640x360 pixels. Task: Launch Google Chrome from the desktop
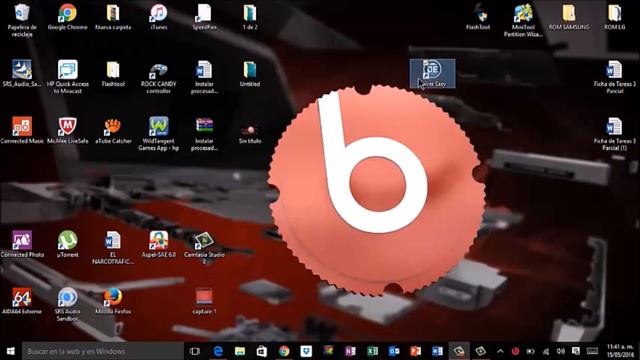(x=67, y=16)
